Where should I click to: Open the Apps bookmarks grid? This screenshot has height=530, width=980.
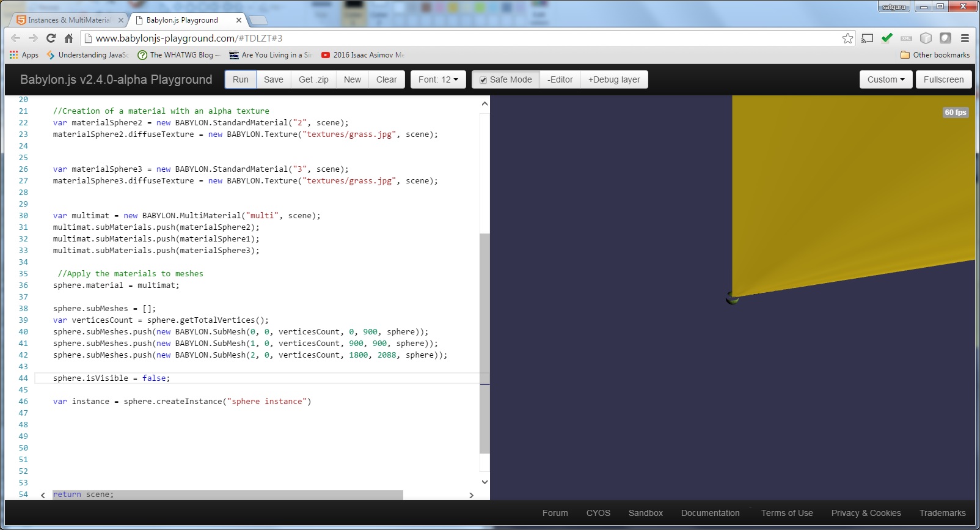pyautogui.click(x=24, y=55)
